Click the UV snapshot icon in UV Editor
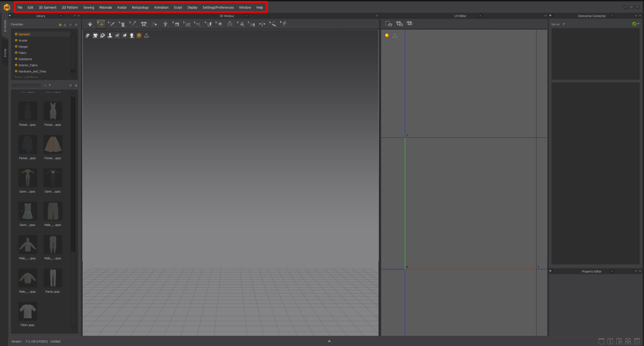The width and height of the screenshot is (644, 346). (x=389, y=24)
